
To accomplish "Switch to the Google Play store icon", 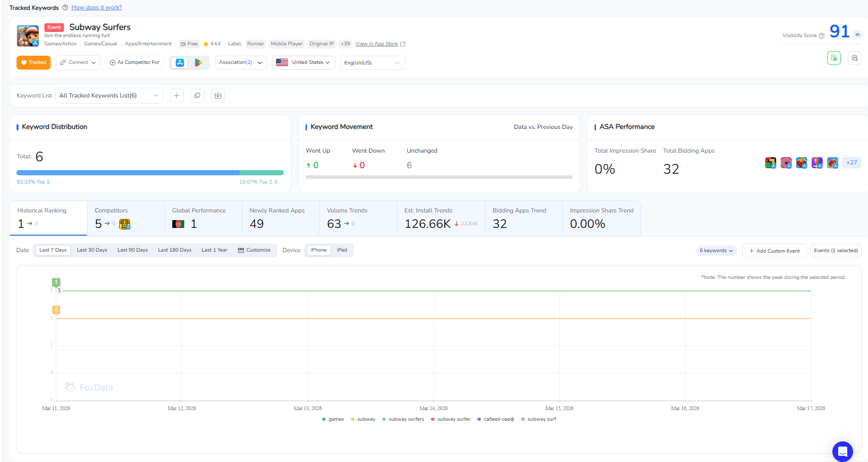I will 198,62.
